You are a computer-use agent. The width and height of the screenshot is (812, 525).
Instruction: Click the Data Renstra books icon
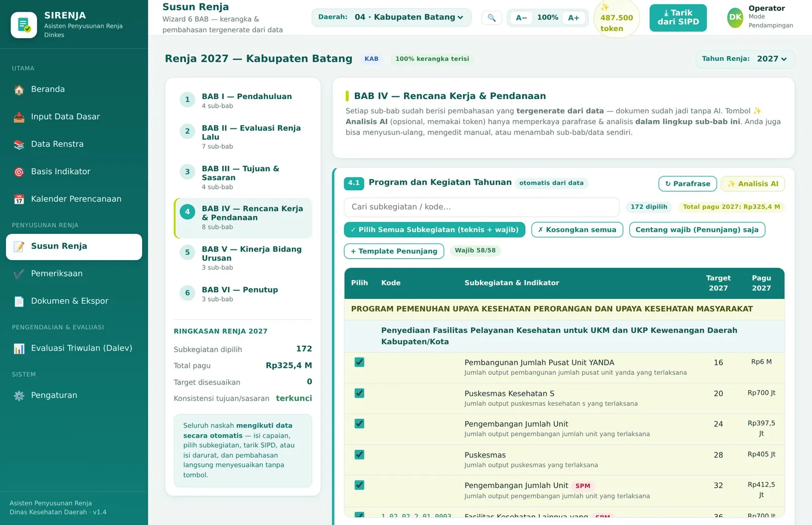19,145
